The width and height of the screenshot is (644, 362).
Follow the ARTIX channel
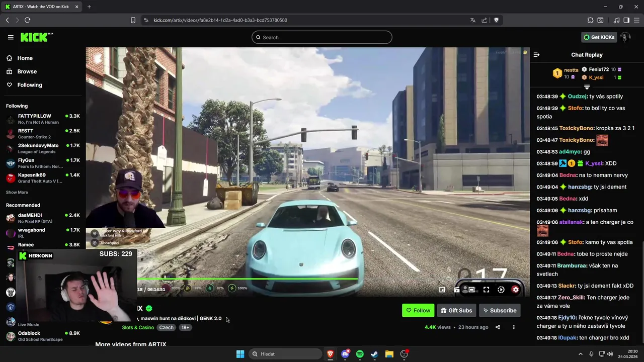pos(418,311)
